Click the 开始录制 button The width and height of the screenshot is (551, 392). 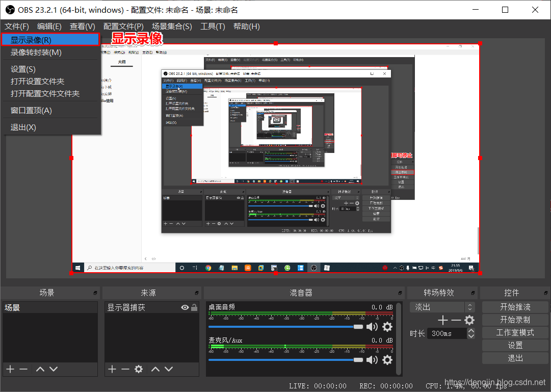515,320
